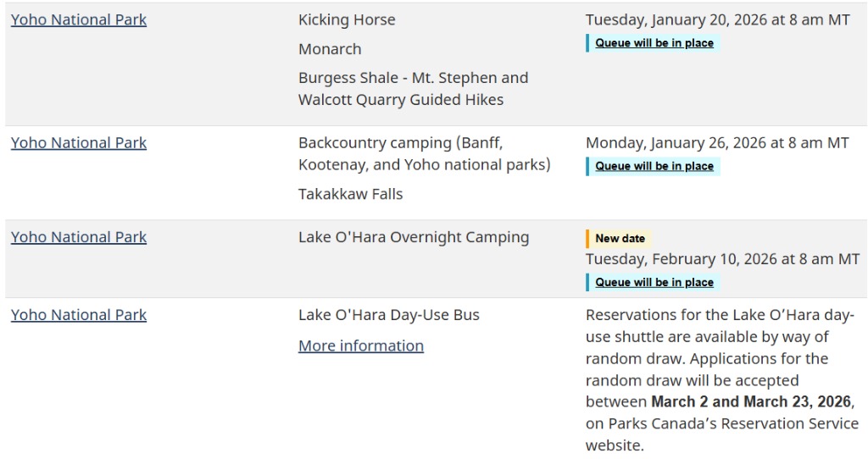Click the New date badge
The image size is (868, 459).
[620, 239]
